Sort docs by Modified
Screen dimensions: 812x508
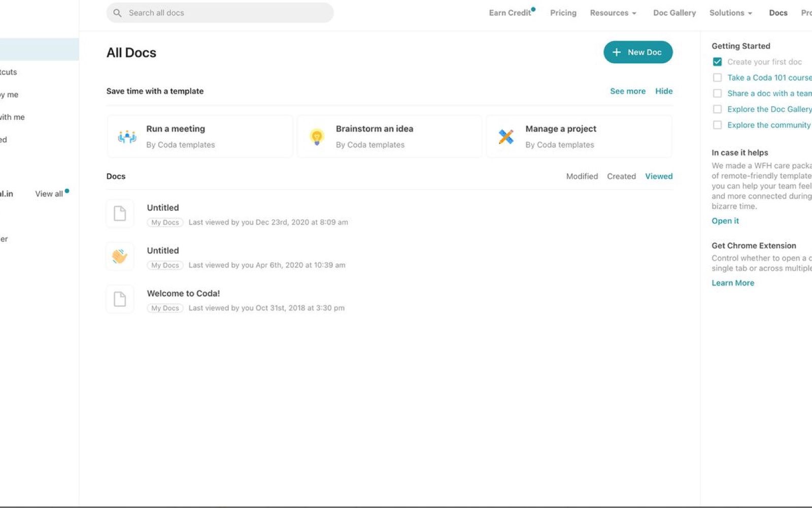[582, 176]
